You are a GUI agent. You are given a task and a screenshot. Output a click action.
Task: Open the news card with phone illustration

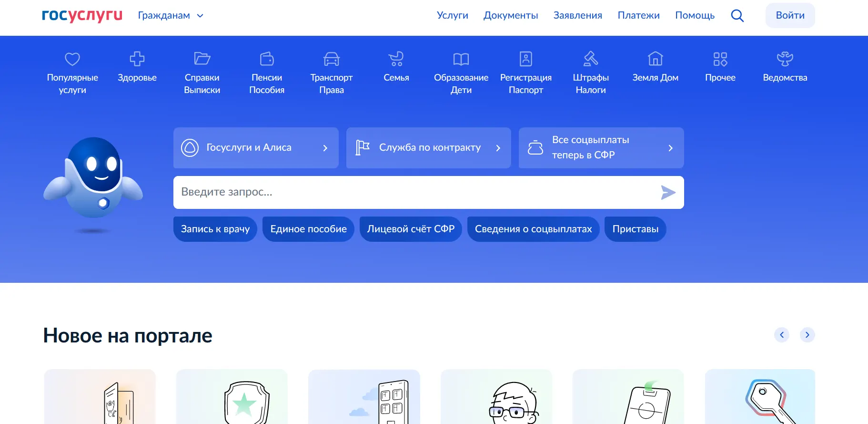tap(628, 397)
